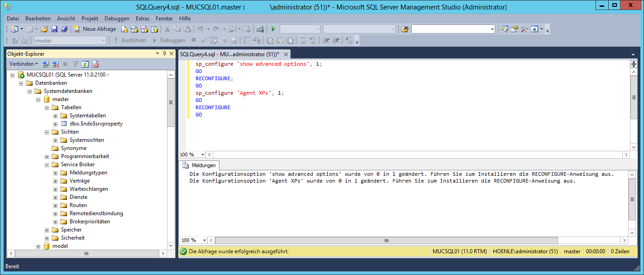Click the Uncomment Selected Lines icon
The height and width of the screenshot is (275, 644).
tap(313, 40)
